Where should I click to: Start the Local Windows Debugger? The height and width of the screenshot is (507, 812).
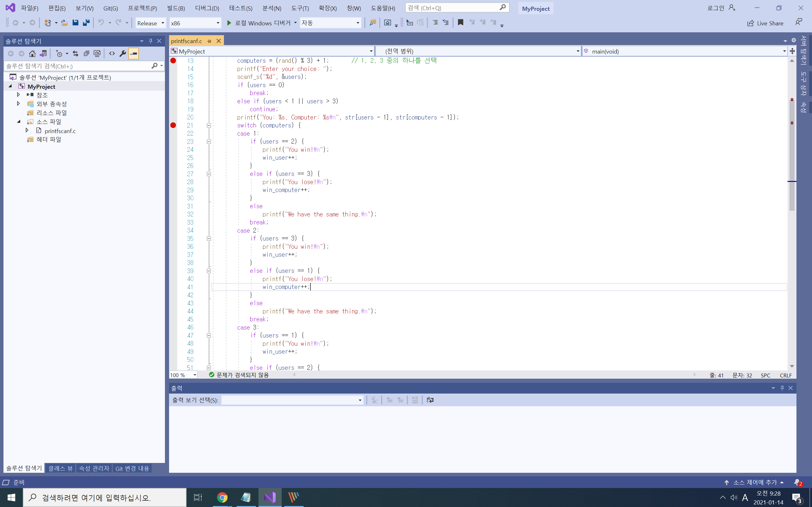259,23
